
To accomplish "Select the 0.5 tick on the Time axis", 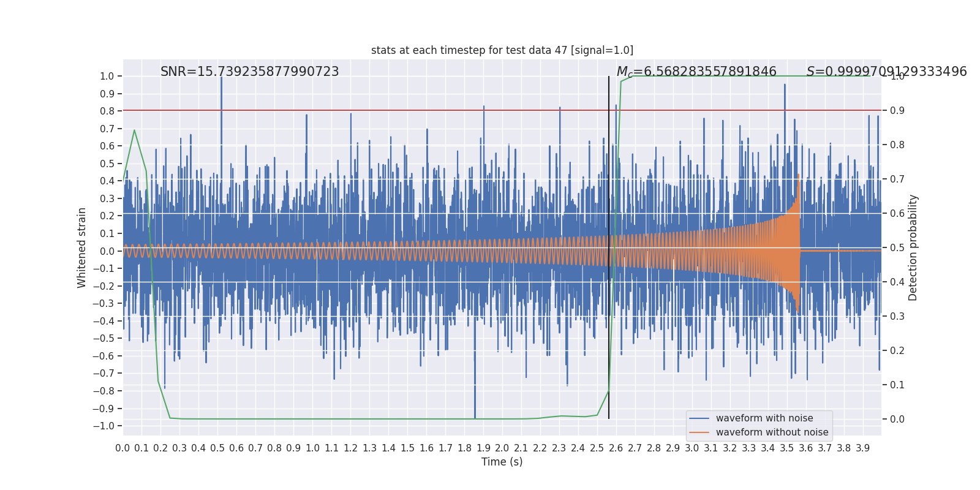I will click(217, 448).
